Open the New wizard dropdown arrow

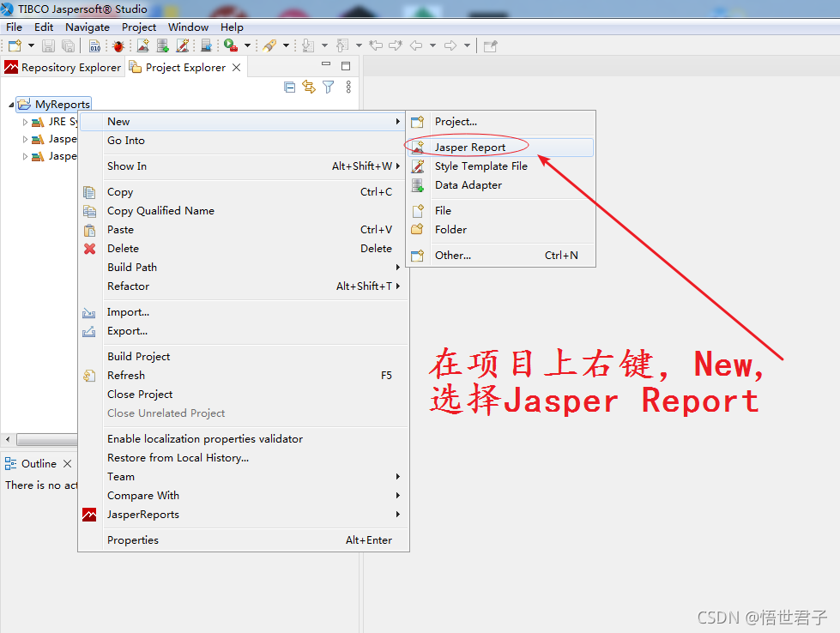pos(31,46)
